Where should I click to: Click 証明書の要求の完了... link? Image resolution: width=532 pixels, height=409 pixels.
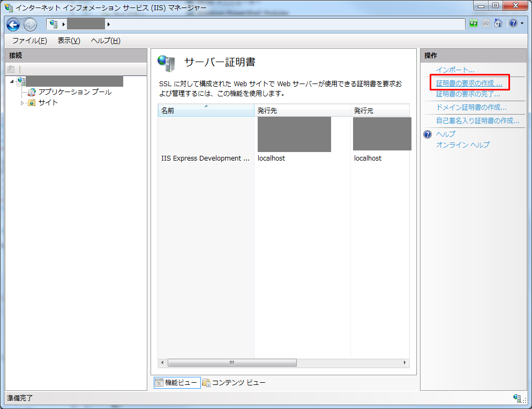pos(468,94)
